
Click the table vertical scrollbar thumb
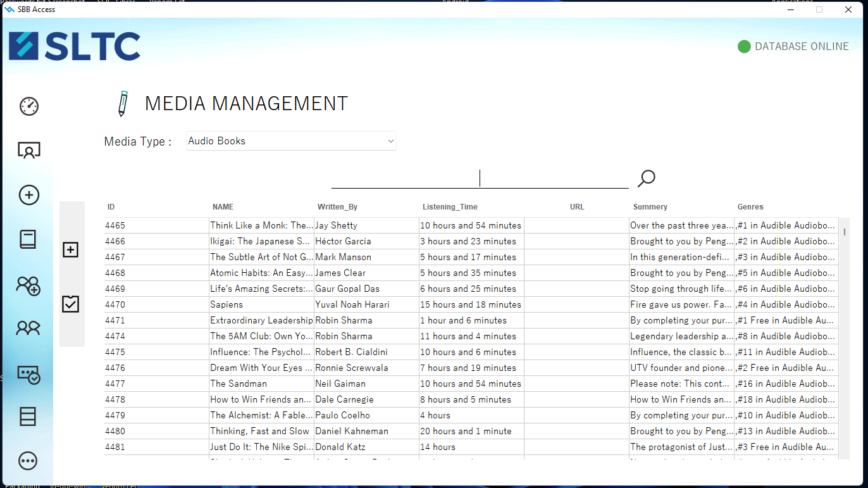coord(845,232)
